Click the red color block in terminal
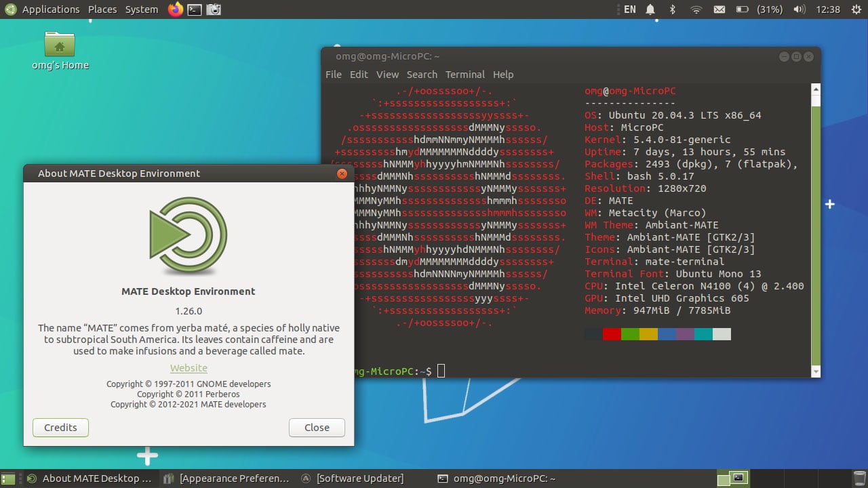Viewport: 868px width, 488px height. 612,334
